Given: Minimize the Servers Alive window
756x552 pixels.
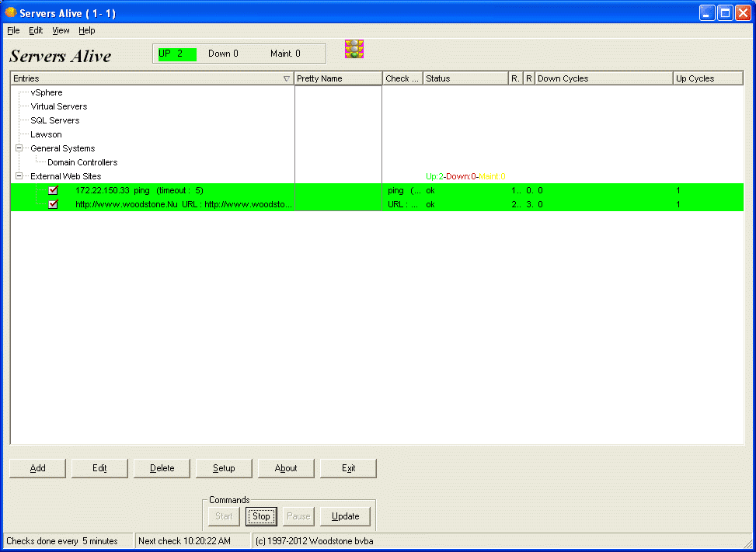Looking at the screenshot, I should 707,13.
